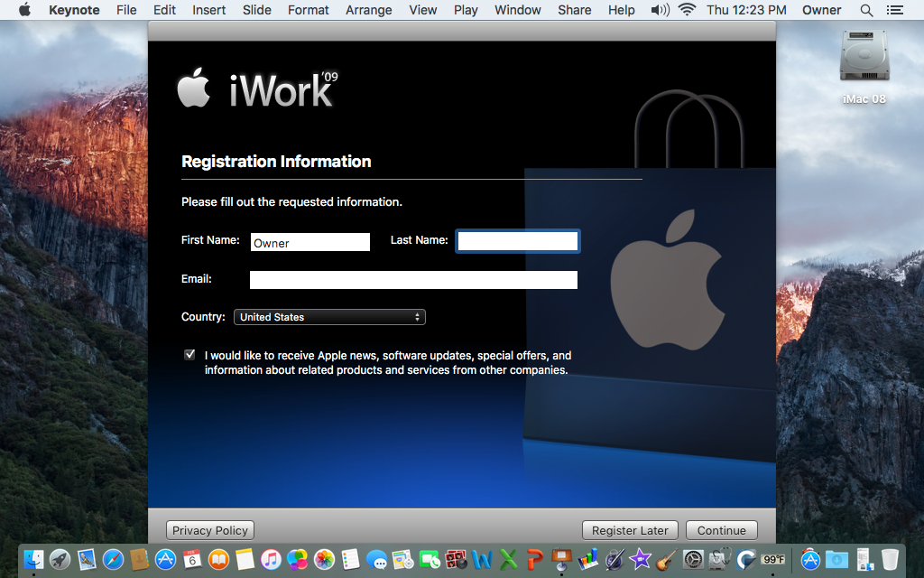
Task: Open the Country dropdown showing United States
Action: pyautogui.click(x=329, y=317)
